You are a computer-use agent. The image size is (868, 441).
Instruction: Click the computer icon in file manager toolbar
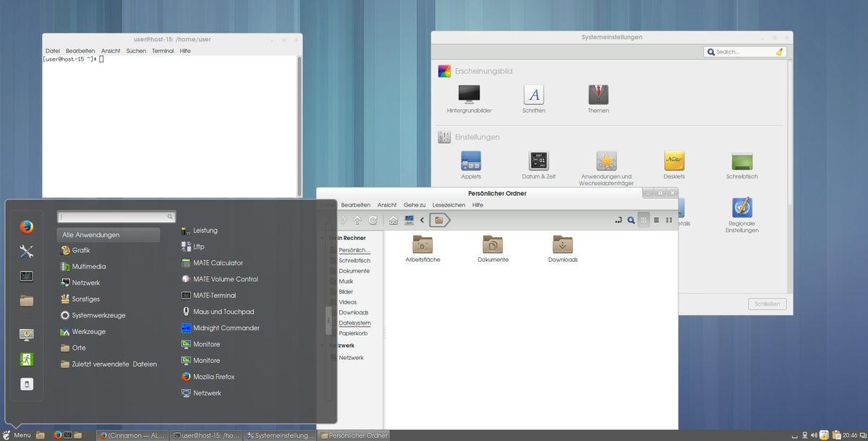coord(409,220)
